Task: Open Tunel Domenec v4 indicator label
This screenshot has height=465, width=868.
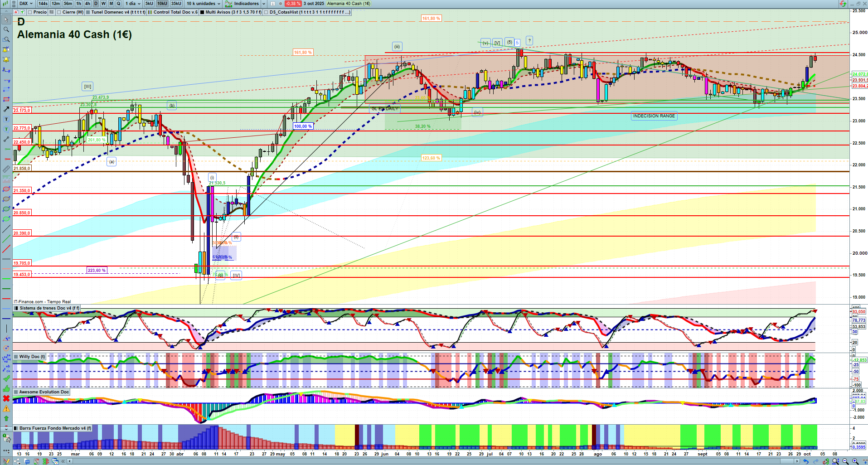Action: click(118, 12)
